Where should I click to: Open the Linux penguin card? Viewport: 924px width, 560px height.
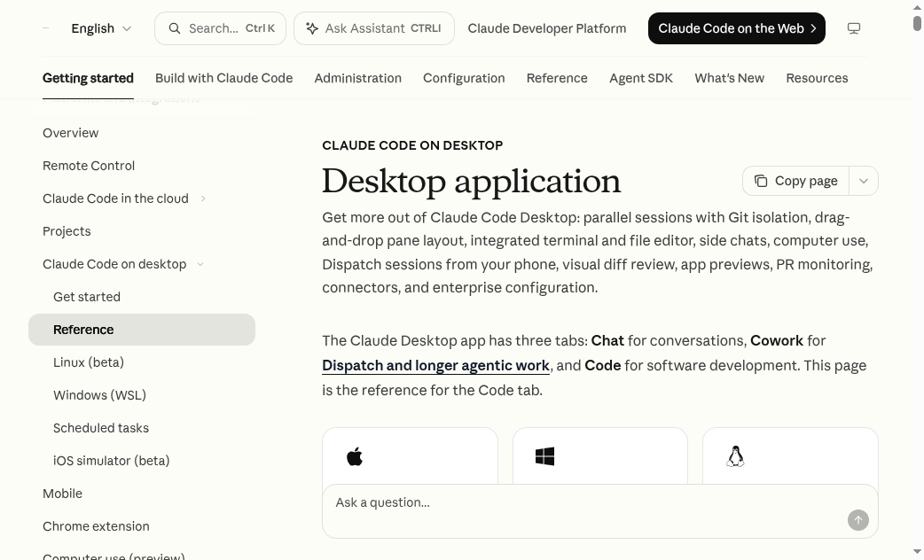[790, 456]
